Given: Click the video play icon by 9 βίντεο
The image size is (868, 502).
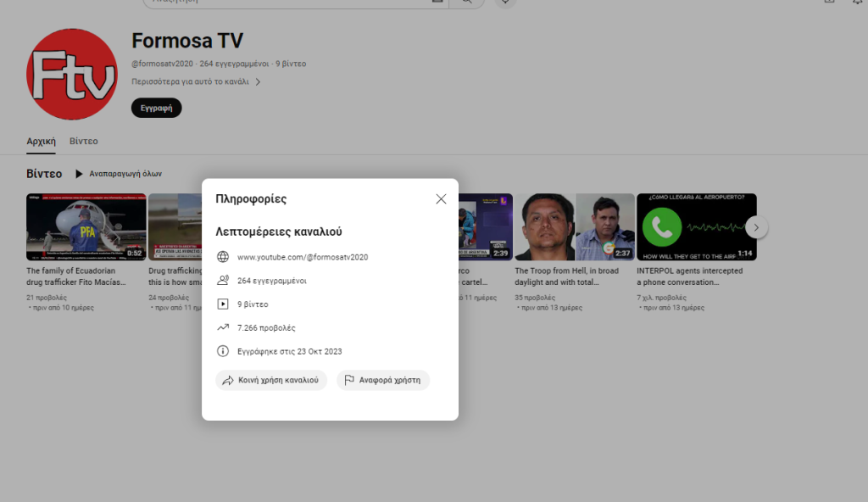Looking at the screenshot, I should coord(223,304).
